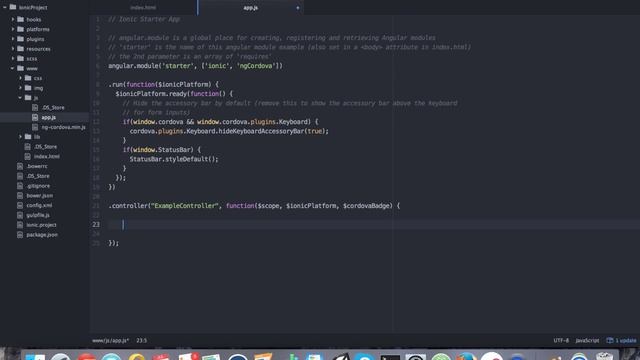The width and height of the screenshot is (640, 360).
Task: Click the resources folder icon
Action: [20, 49]
